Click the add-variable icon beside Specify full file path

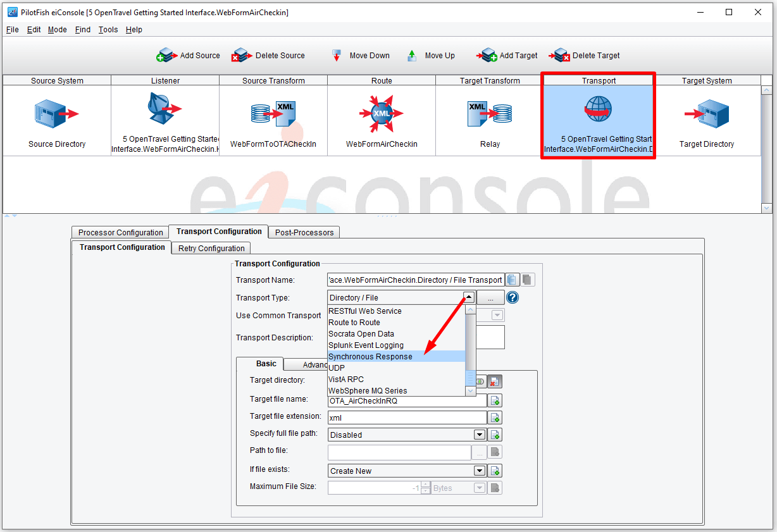click(x=495, y=435)
